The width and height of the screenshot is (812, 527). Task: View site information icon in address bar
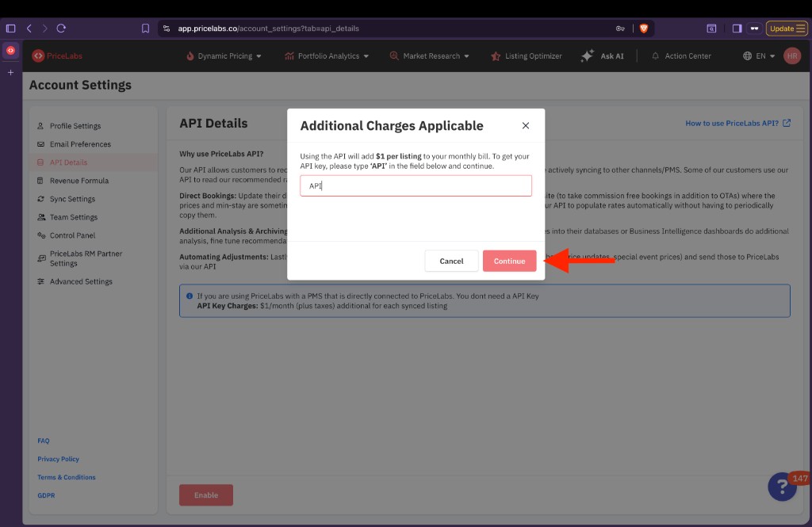[x=167, y=29]
